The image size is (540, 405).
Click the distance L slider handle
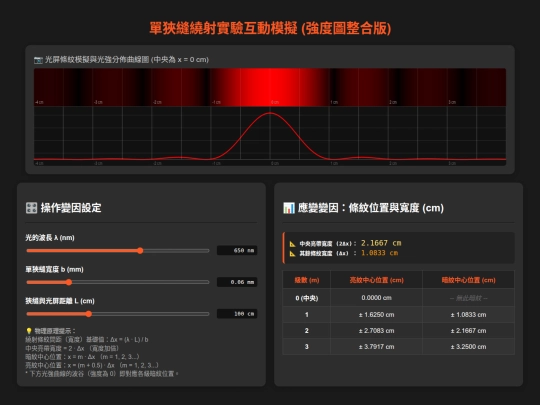(x=89, y=314)
